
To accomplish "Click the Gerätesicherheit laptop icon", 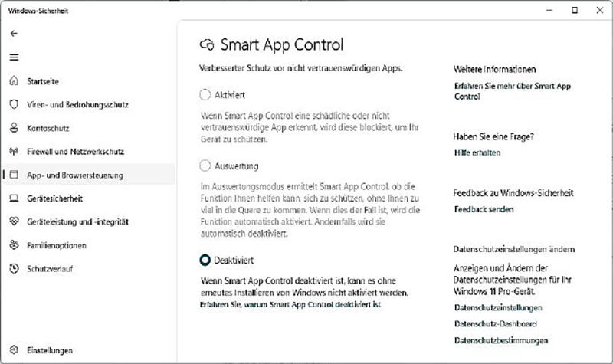I will coord(14,198).
